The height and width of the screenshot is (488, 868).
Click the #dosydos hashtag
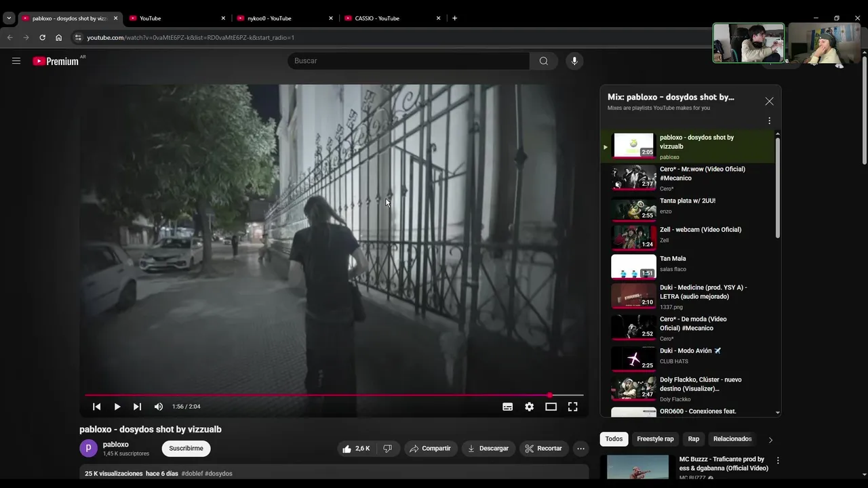tap(218, 474)
